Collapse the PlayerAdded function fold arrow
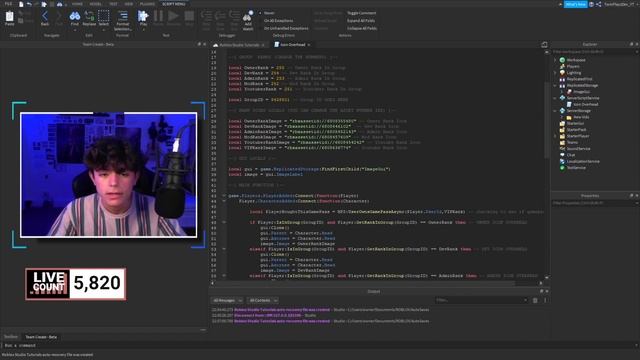 (224, 196)
